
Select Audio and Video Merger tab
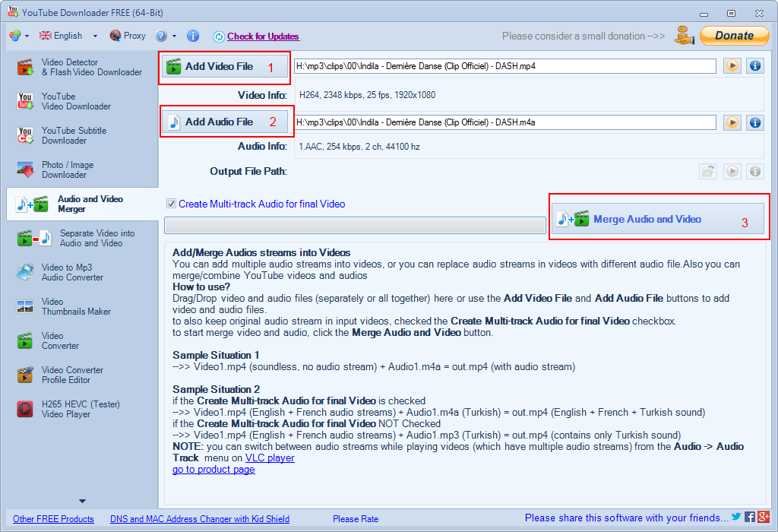(x=82, y=204)
